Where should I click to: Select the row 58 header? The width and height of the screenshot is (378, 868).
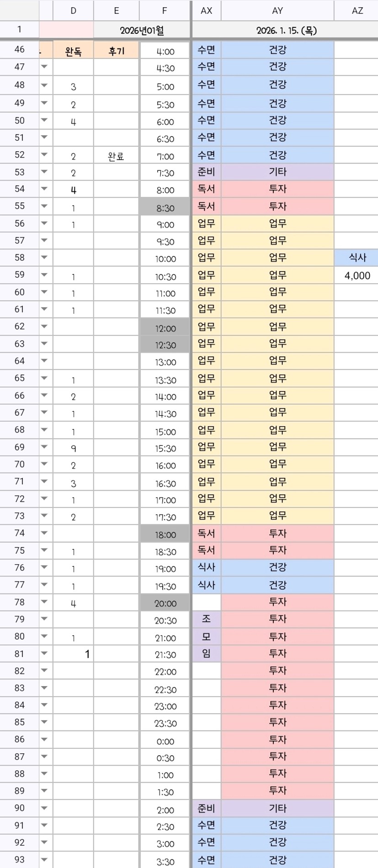click(x=19, y=257)
